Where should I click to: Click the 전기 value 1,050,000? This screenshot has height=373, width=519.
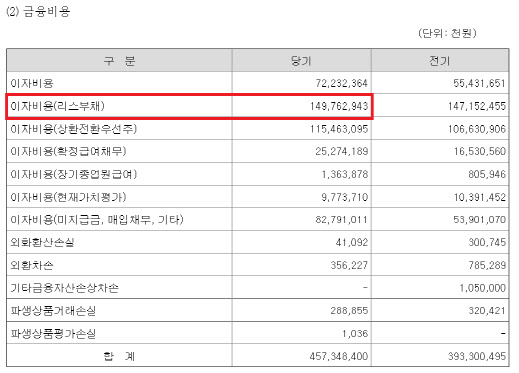(x=482, y=288)
